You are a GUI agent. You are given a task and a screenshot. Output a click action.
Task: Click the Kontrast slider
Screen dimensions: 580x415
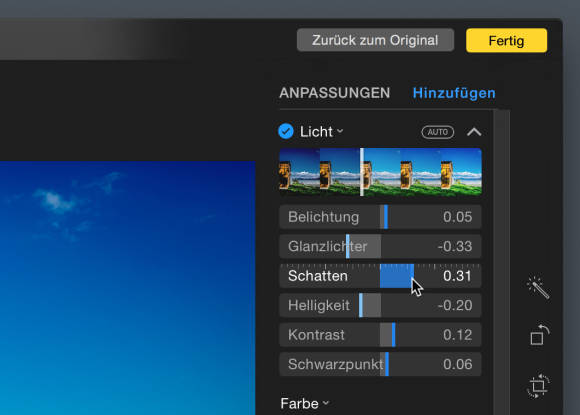click(380, 335)
